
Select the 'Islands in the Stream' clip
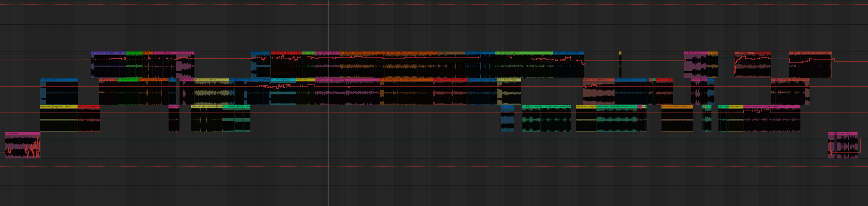(x=211, y=92)
